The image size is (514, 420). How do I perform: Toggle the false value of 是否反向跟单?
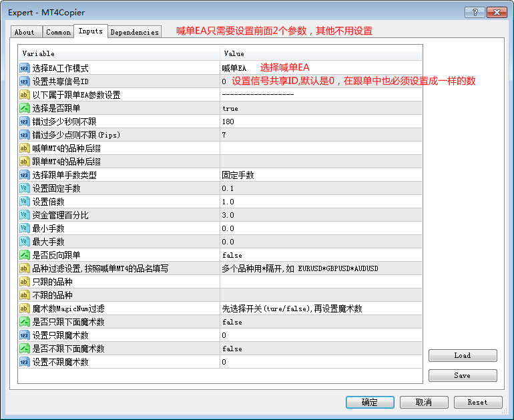pos(232,256)
